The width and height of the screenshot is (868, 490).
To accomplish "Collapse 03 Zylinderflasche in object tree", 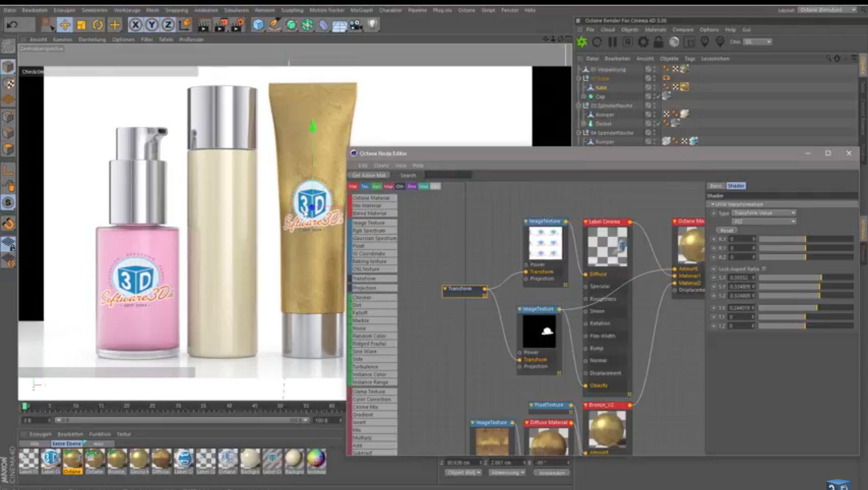I will 579,106.
